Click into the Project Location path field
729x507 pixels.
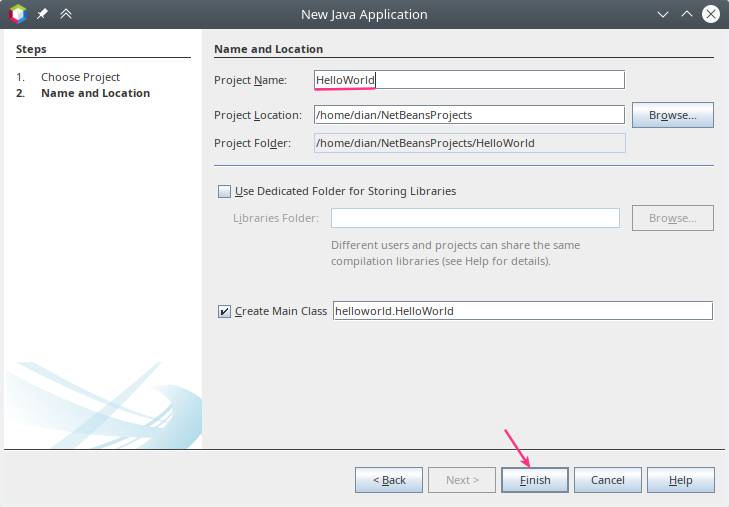tap(469, 115)
